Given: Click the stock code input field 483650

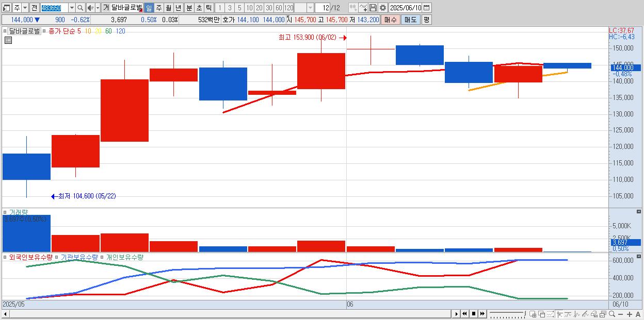Looking at the screenshot, I should [54, 8].
